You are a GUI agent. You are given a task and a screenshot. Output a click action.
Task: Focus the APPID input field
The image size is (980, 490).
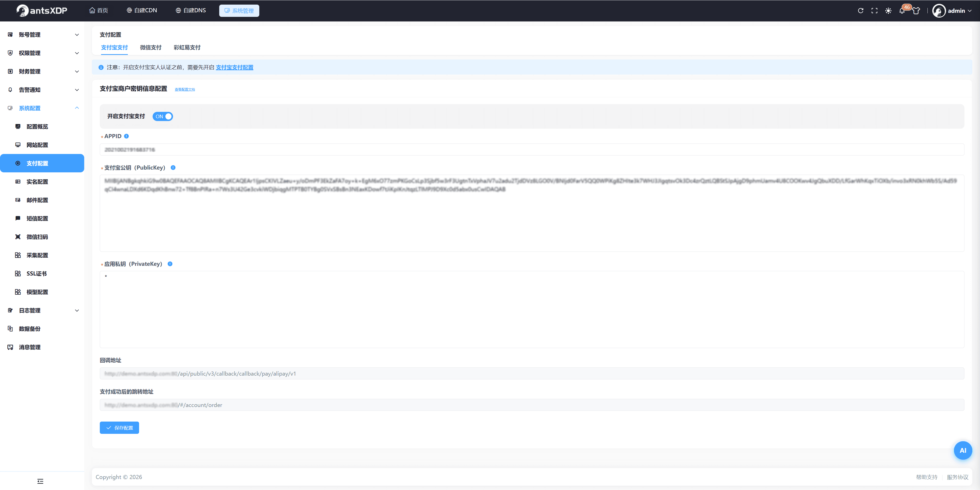click(x=532, y=150)
